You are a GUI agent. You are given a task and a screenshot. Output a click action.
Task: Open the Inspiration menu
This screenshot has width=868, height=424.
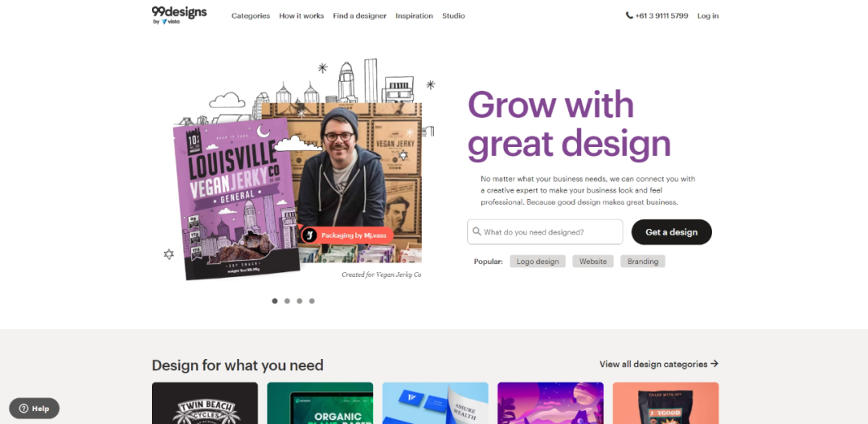point(414,16)
